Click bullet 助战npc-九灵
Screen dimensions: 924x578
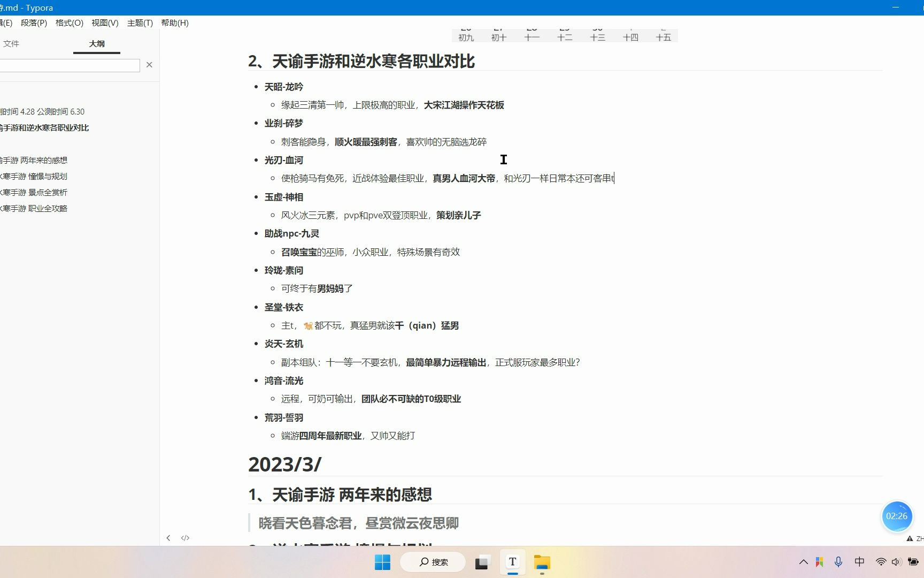291,234
